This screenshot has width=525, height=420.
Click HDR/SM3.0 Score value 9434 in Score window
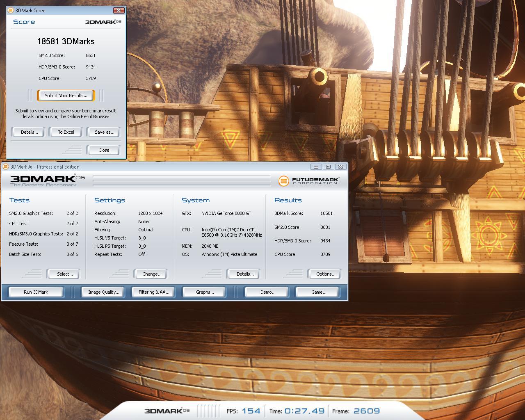[91, 67]
